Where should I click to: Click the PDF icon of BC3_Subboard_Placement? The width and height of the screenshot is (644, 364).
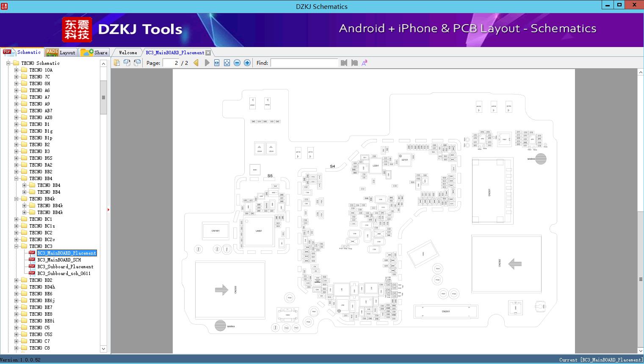click(32, 267)
